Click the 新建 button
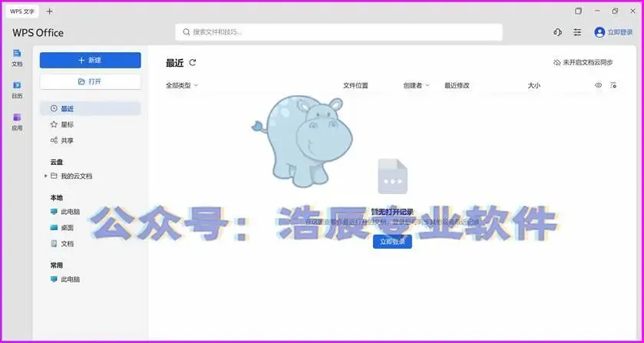Viewport: 644px width, 343px height. tap(91, 61)
